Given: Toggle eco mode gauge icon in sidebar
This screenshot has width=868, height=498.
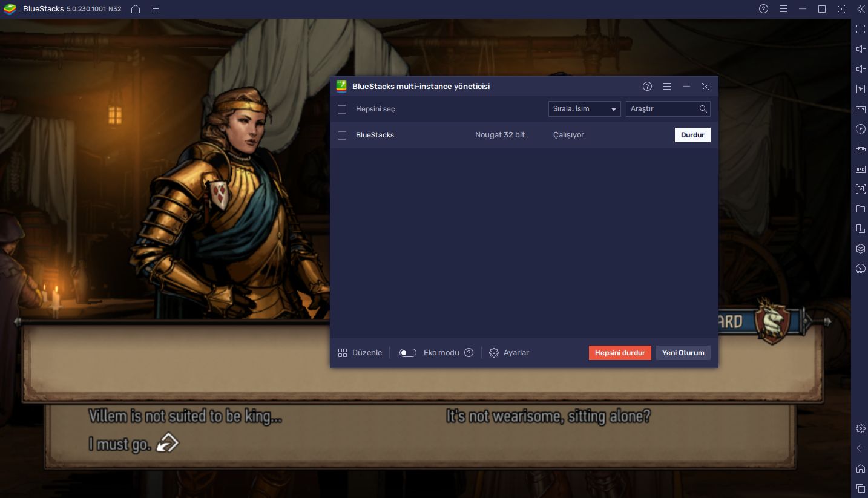Looking at the screenshot, I should pyautogui.click(x=861, y=269).
